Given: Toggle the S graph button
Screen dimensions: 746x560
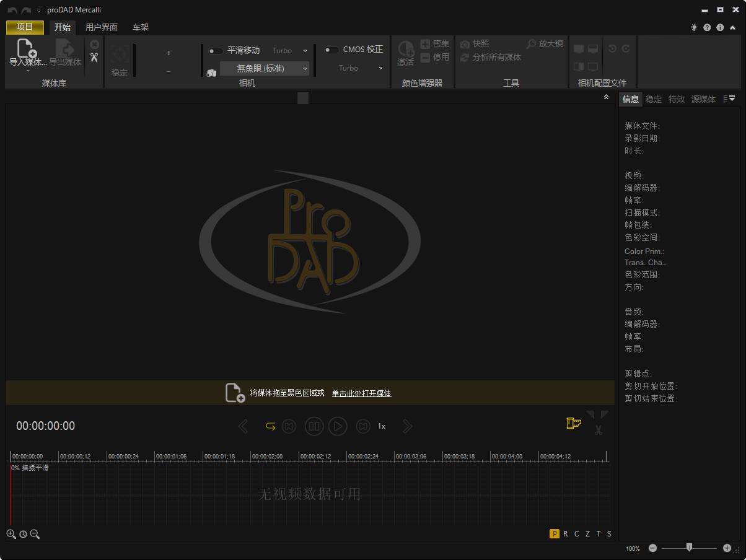Looking at the screenshot, I should (609, 534).
